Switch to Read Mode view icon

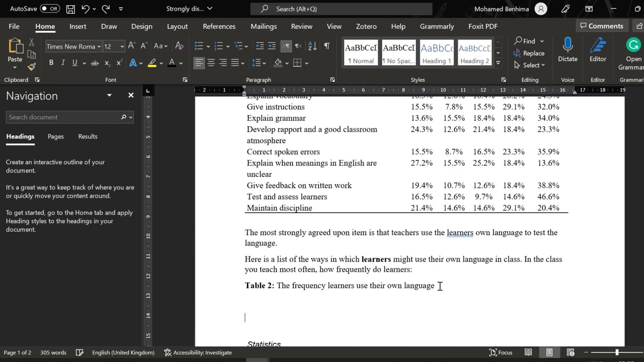coord(528,352)
